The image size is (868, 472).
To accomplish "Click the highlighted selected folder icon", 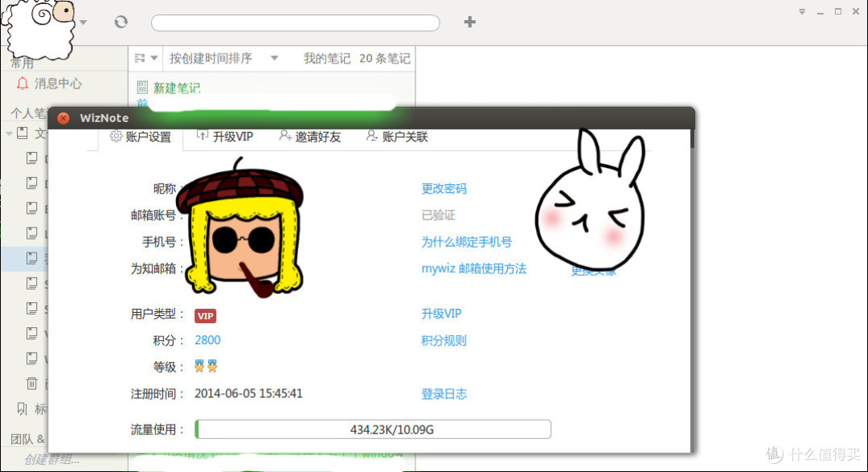I will pos(32,258).
